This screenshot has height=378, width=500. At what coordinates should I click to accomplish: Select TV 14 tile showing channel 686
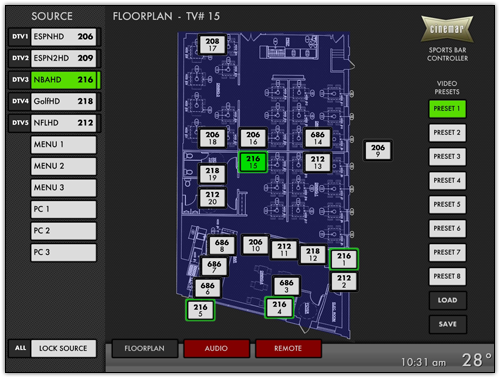coord(317,138)
